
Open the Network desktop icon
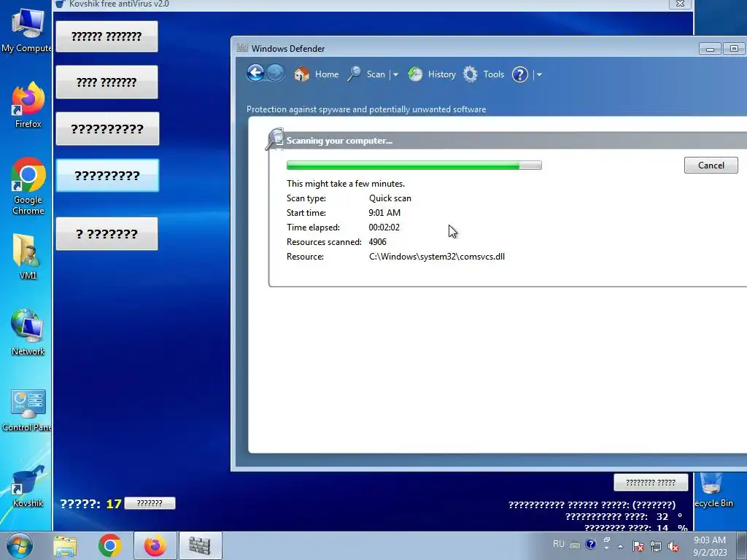tap(28, 332)
